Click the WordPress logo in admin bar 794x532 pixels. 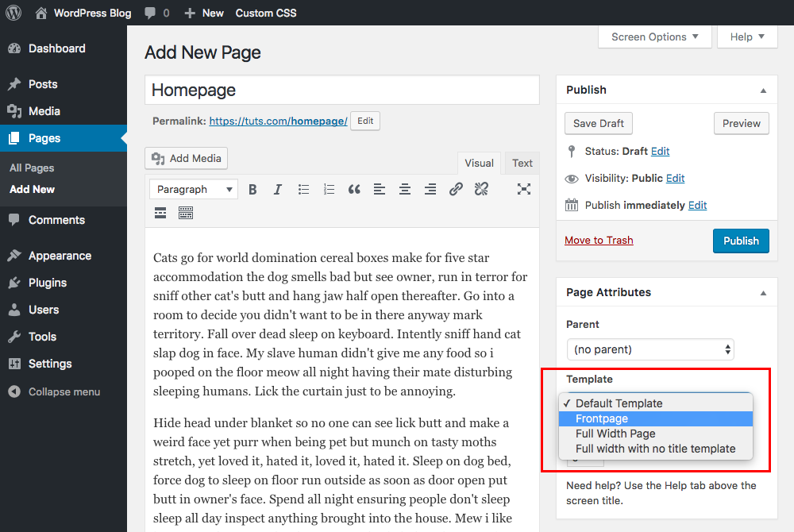(13, 12)
